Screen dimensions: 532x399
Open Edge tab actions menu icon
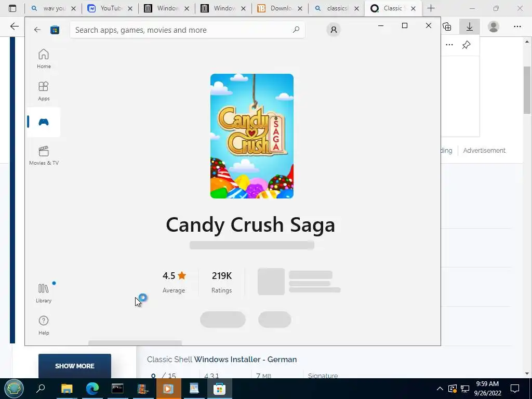coord(12,8)
